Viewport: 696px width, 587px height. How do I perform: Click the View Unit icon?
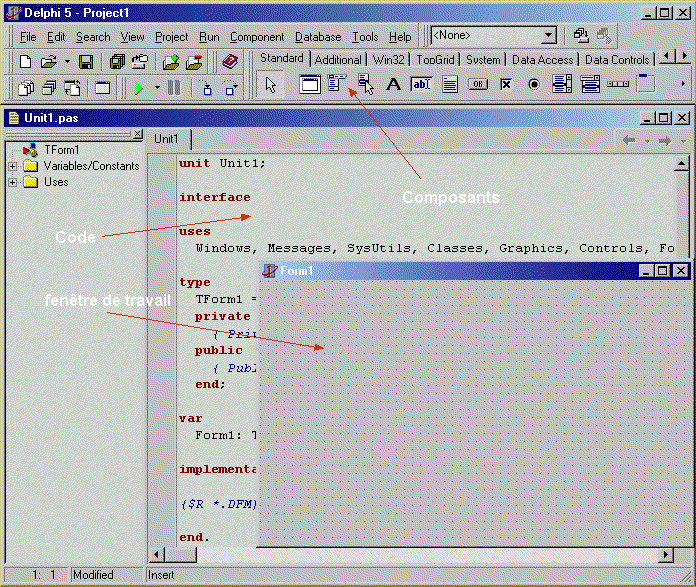26,88
